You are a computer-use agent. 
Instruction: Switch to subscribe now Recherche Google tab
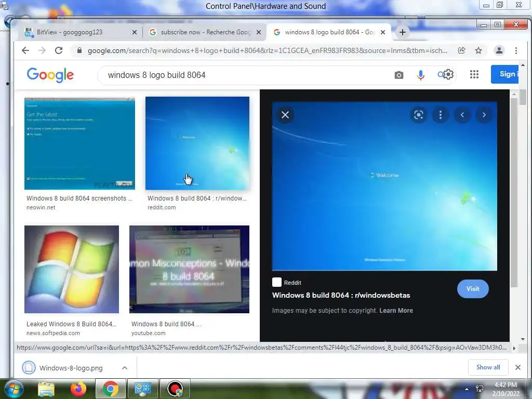[206, 32]
